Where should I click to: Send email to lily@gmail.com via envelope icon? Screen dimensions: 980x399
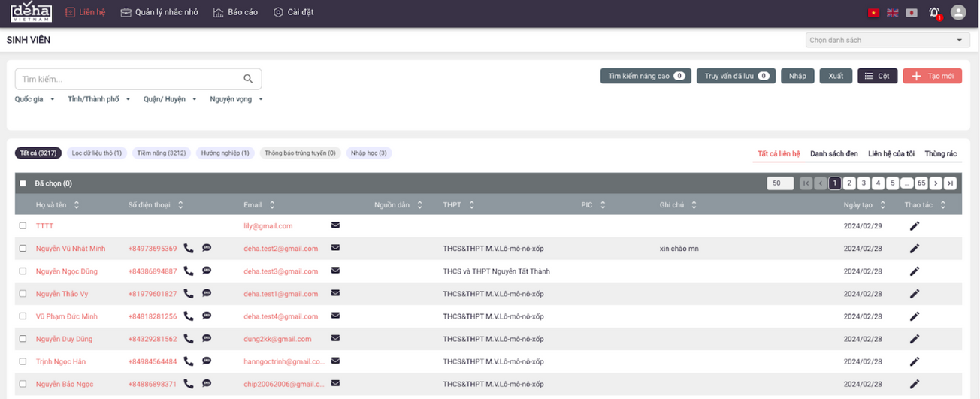(x=335, y=225)
